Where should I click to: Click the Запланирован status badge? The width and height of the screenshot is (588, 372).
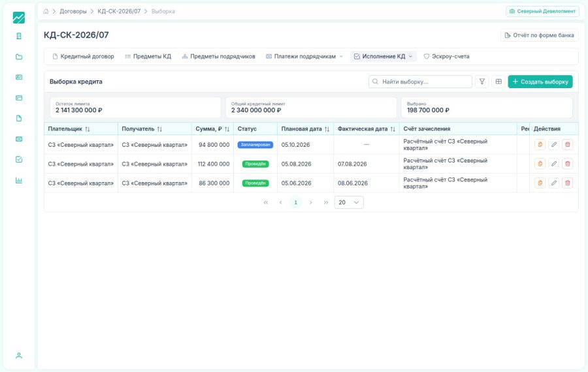(255, 145)
